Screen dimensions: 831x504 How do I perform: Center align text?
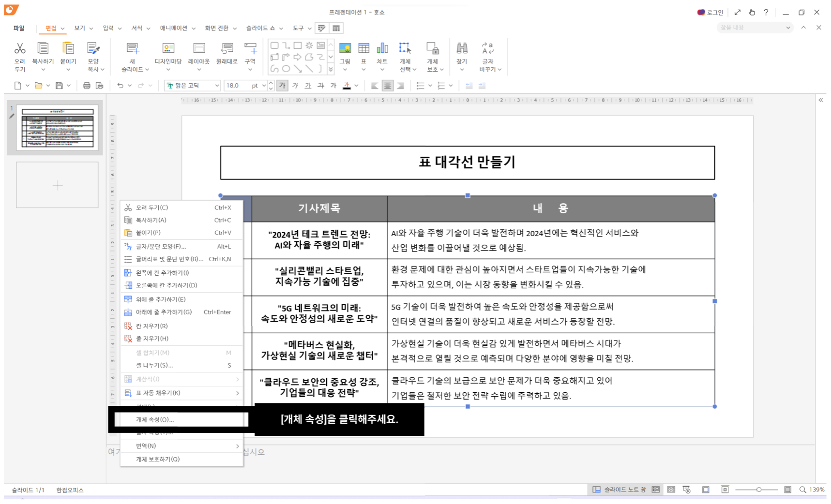388,86
